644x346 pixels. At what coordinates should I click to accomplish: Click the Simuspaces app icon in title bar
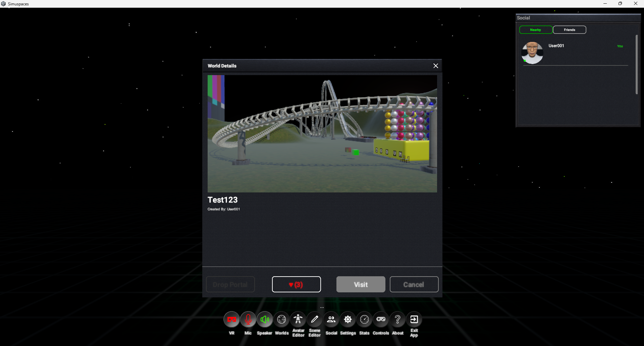[x=4, y=4]
